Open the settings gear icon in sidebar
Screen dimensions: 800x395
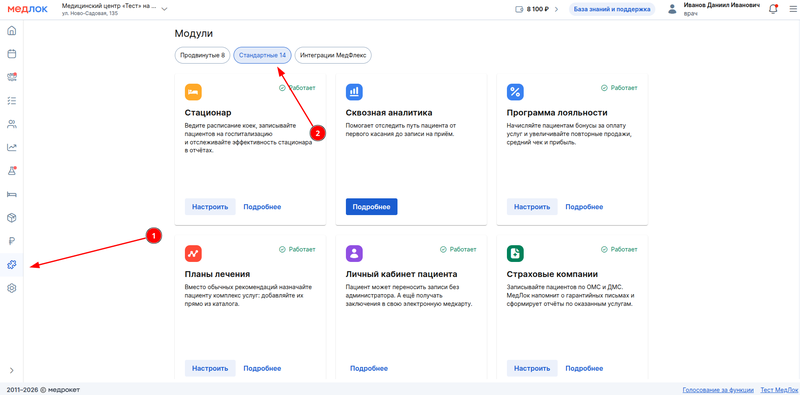tap(12, 288)
